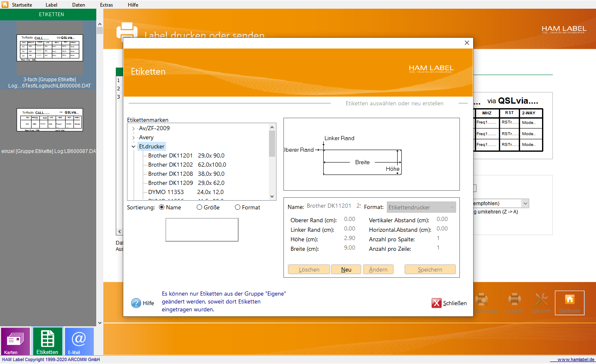Screen dimensions: 596x364
Task: Select the ETIKETTEN sidebar header tab
Action: pyautogui.click(x=48, y=15)
